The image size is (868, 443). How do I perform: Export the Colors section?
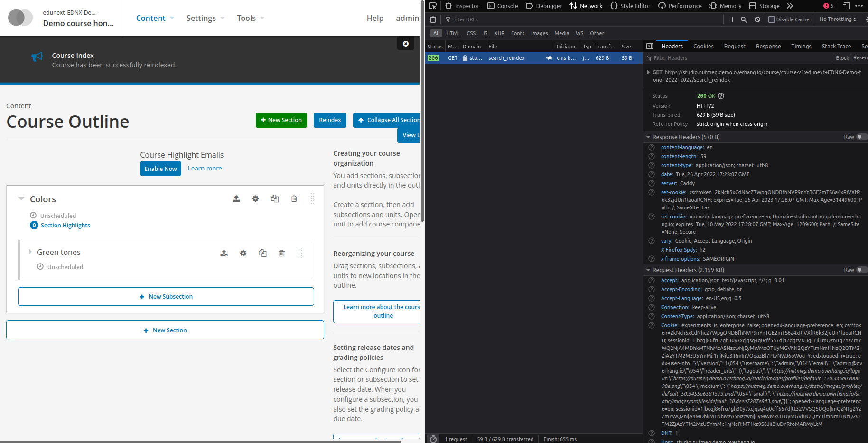point(236,198)
